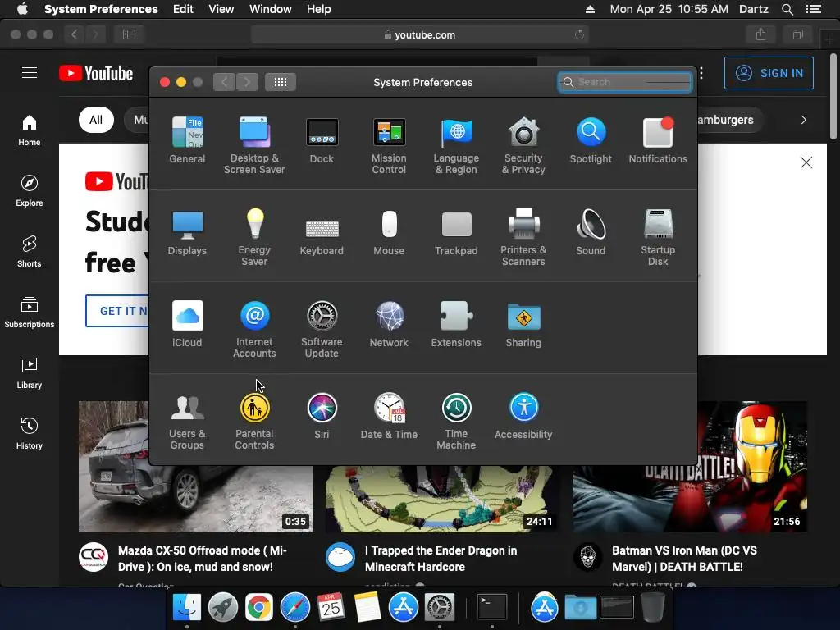Viewport: 840px width, 630px height.
Task: Open the System Preferences app menu
Action: pos(101,9)
